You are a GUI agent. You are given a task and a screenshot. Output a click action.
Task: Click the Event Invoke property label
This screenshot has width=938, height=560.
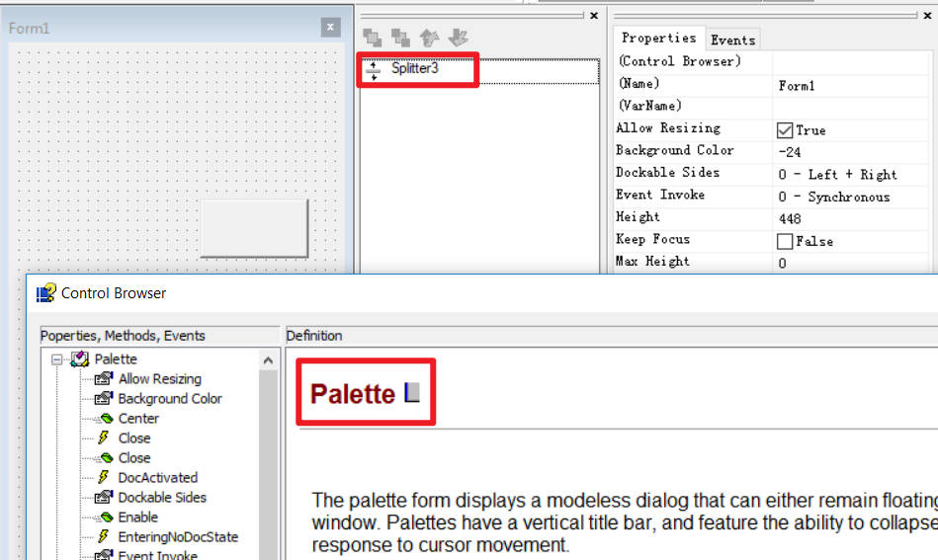click(x=660, y=195)
